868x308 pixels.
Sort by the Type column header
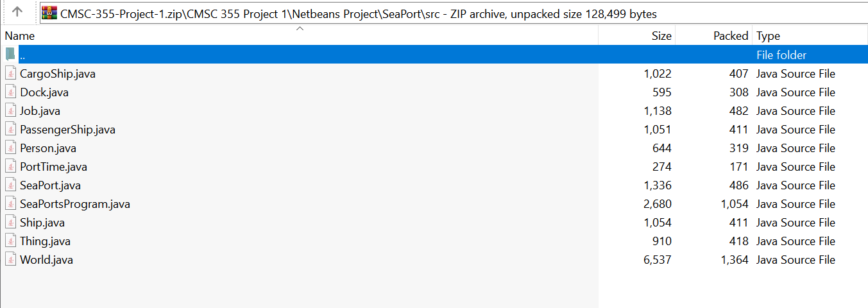(x=768, y=36)
